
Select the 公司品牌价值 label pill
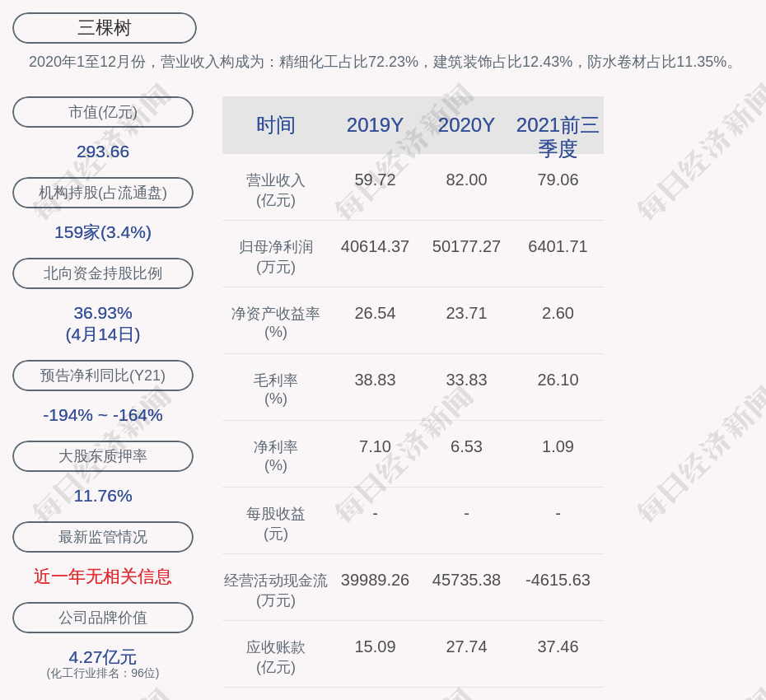[x=103, y=618]
